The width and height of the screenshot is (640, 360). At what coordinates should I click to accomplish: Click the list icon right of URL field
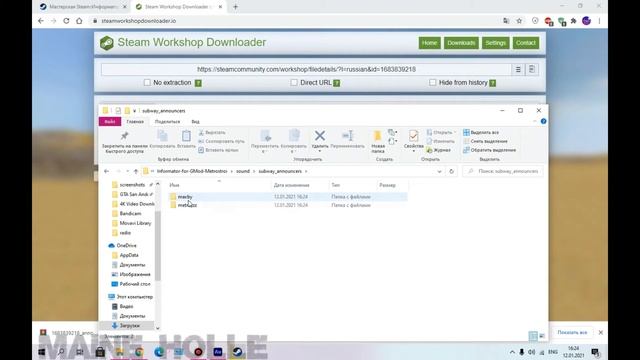[x=518, y=69]
